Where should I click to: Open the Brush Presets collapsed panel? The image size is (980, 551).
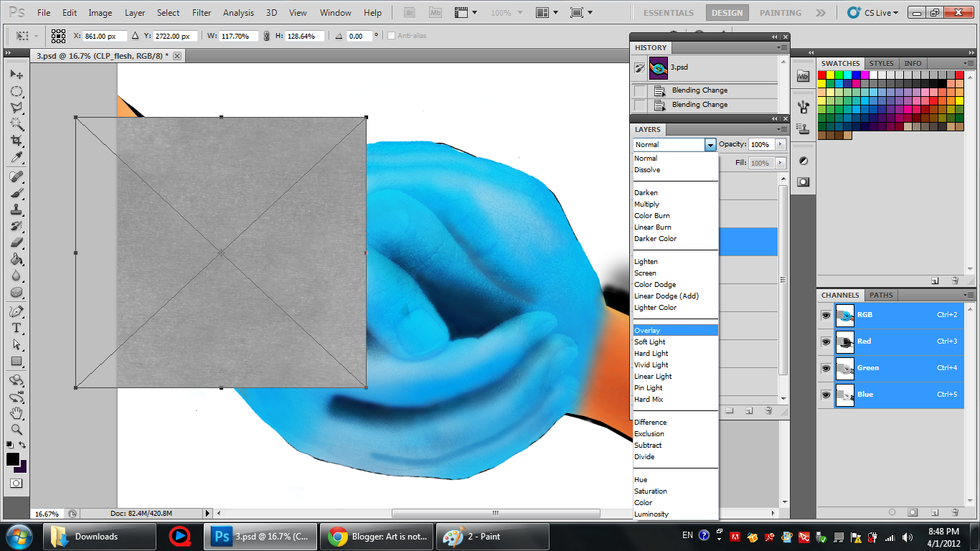(803, 108)
